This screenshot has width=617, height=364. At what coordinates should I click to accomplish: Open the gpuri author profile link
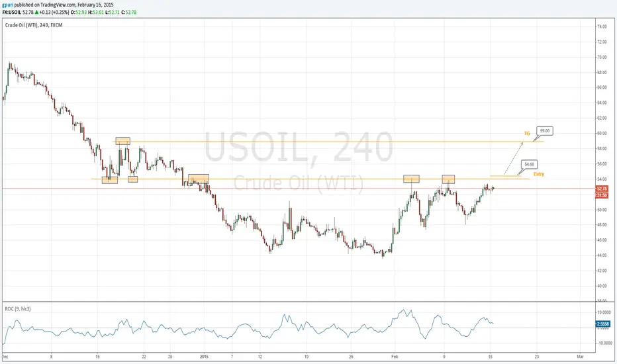7,5
